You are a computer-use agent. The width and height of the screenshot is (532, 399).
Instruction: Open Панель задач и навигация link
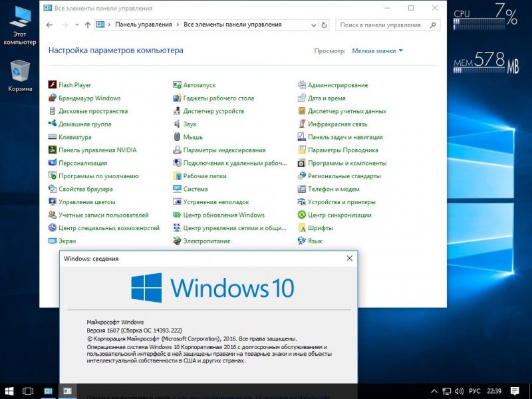pos(345,137)
